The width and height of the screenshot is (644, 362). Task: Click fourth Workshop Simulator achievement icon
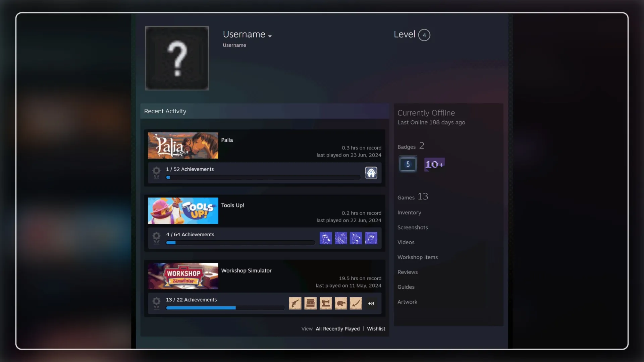(341, 303)
